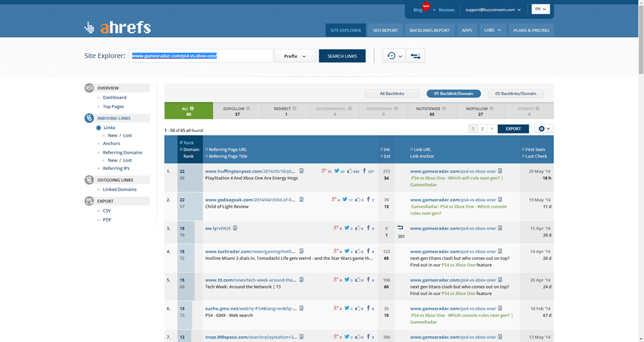Select All Backlinks mode
Screen dimensions: 644x342
pos(392,94)
